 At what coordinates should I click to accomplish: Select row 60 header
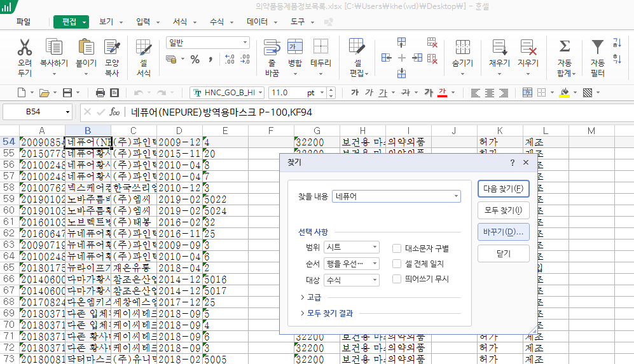9,210
